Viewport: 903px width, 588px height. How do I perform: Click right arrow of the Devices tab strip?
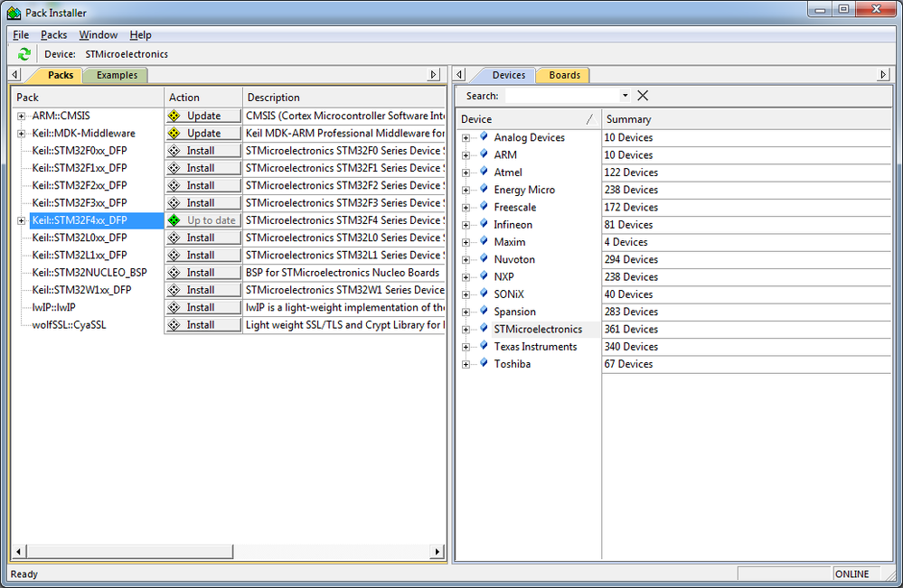[883, 75]
